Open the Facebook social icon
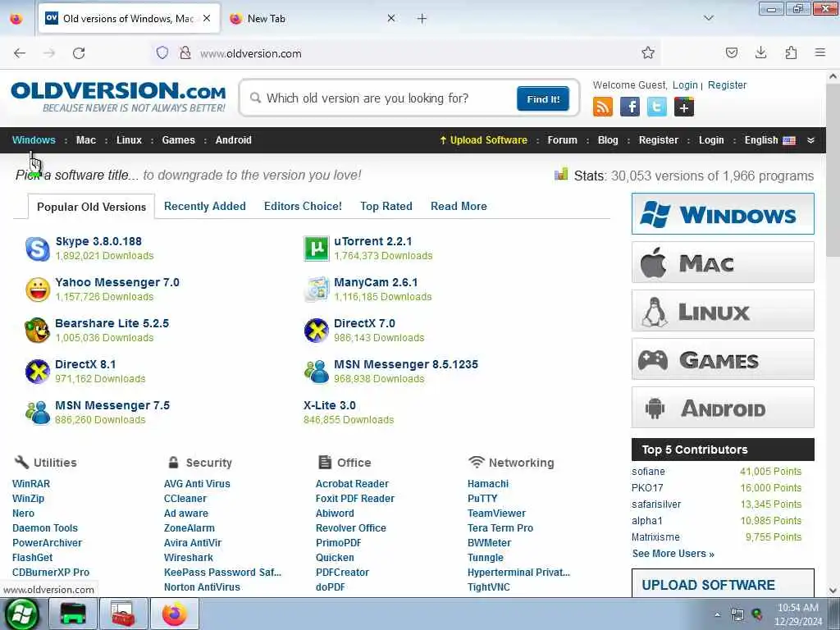Image resolution: width=840 pixels, height=630 pixels. 630,107
